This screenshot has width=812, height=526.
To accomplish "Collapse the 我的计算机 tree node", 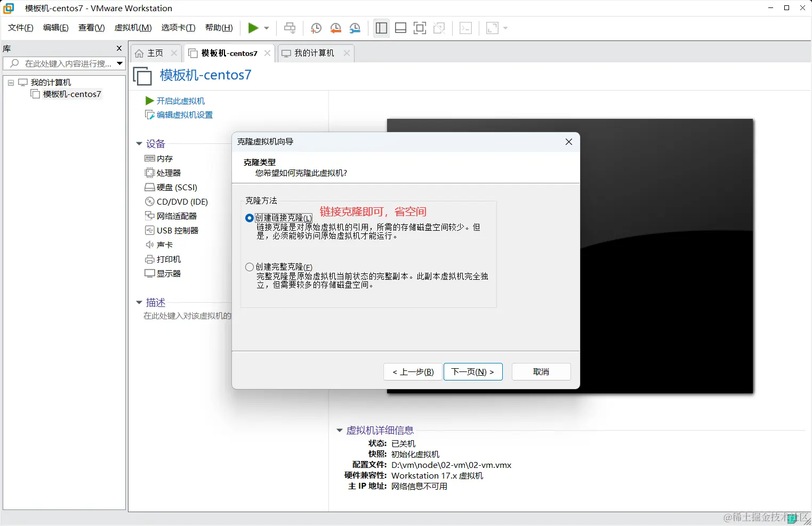I will [11, 83].
